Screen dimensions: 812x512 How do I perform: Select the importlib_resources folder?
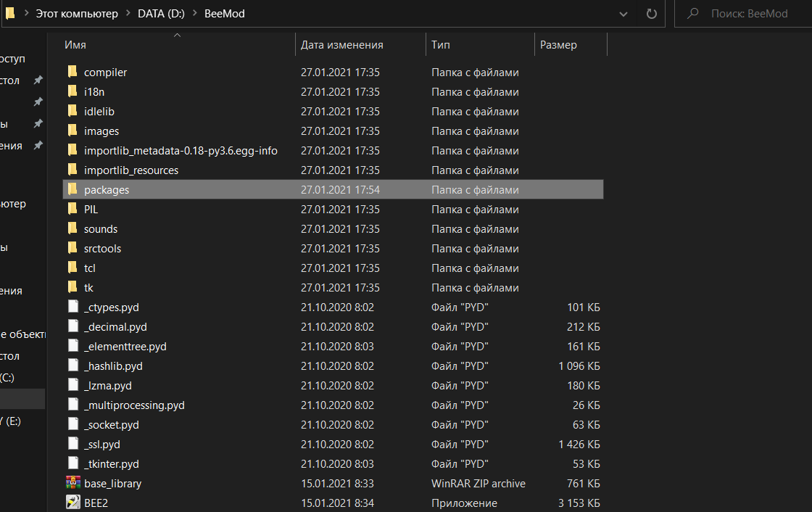[x=130, y=170]
